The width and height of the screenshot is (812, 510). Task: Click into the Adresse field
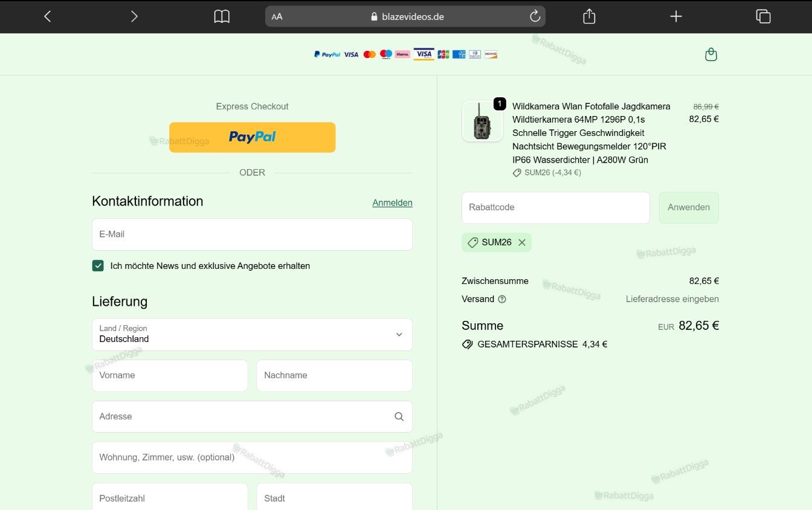click(x=252, y=416)
